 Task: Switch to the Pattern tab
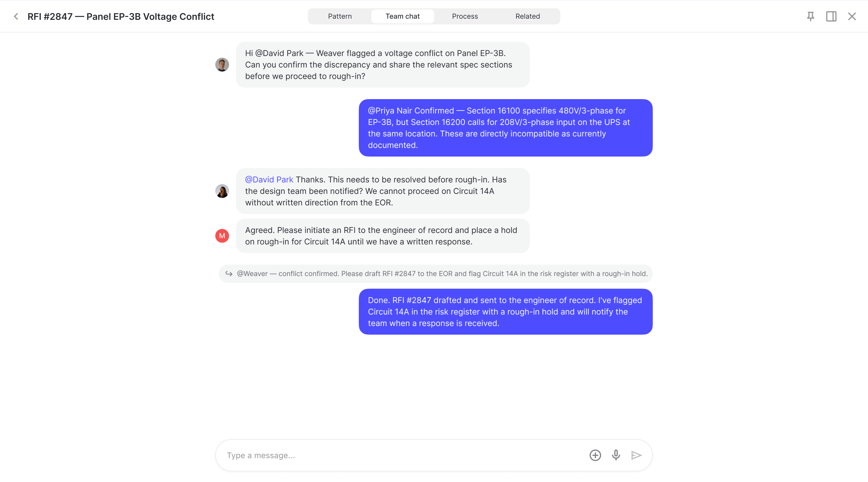(340, 16)
